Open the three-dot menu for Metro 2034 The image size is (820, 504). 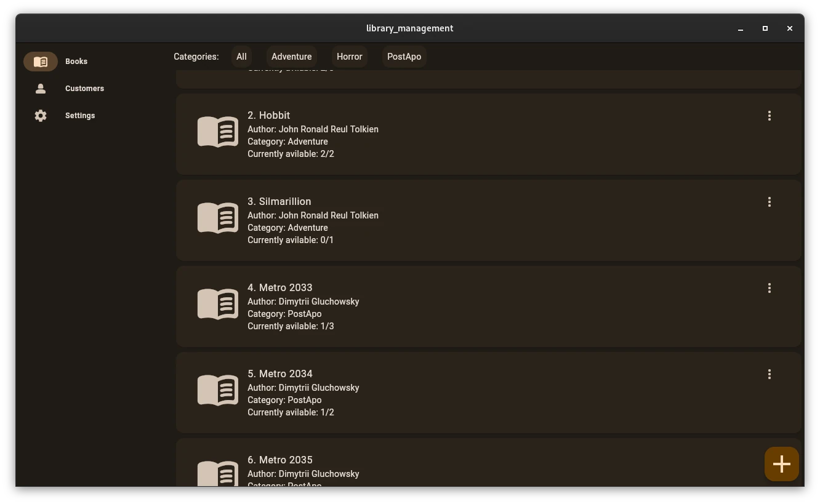[770, 374]
